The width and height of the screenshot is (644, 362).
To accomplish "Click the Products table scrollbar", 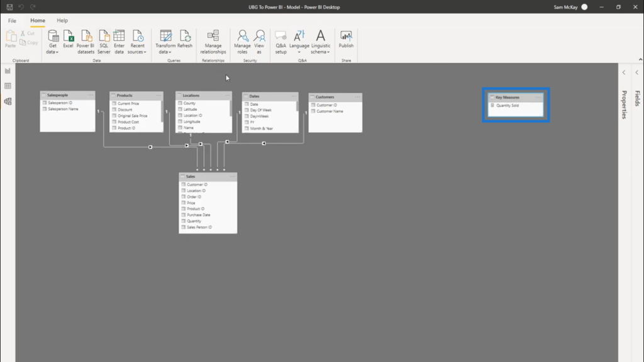I will coord(162,111).
